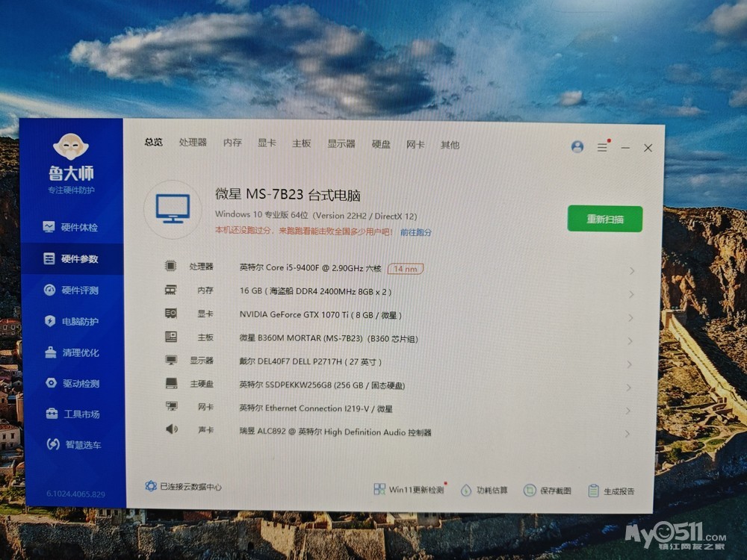Switch to the 处理器 tab
The image size is (747, 560).
[193, 143]
